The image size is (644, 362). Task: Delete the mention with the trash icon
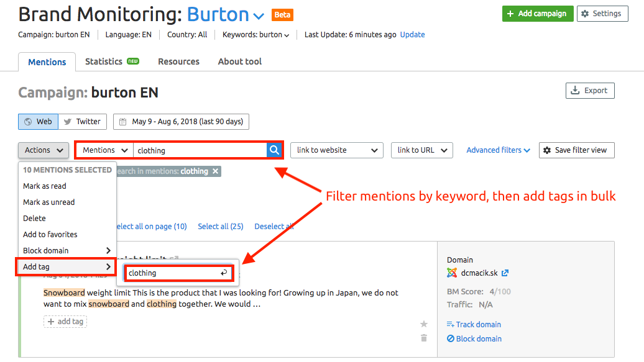[x=424, y=338]
